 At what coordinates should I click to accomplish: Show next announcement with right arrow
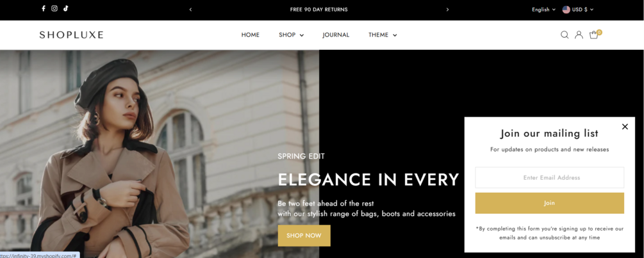448,10
